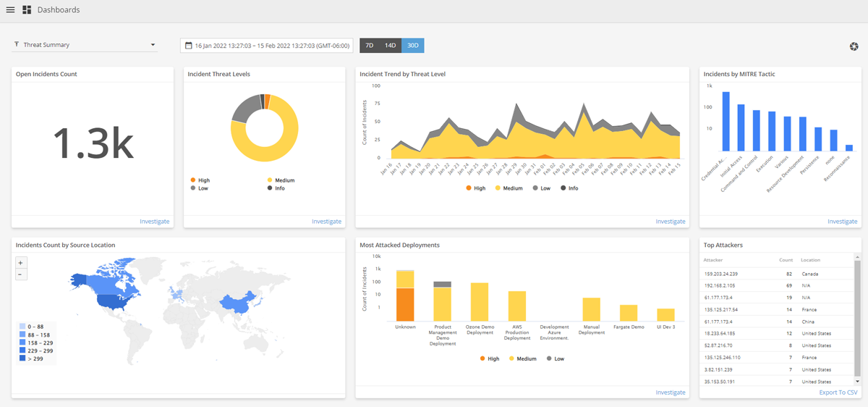868x407 pixels.
Task: Click Investigate under Incidents by MITRE Tactic
Action: 842,222
